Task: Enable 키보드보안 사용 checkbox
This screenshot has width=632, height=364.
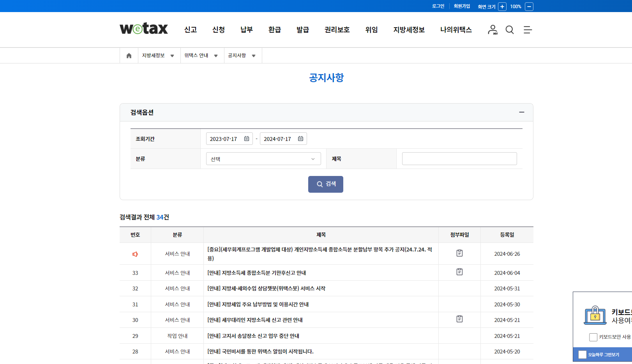Action: point(593,337)
